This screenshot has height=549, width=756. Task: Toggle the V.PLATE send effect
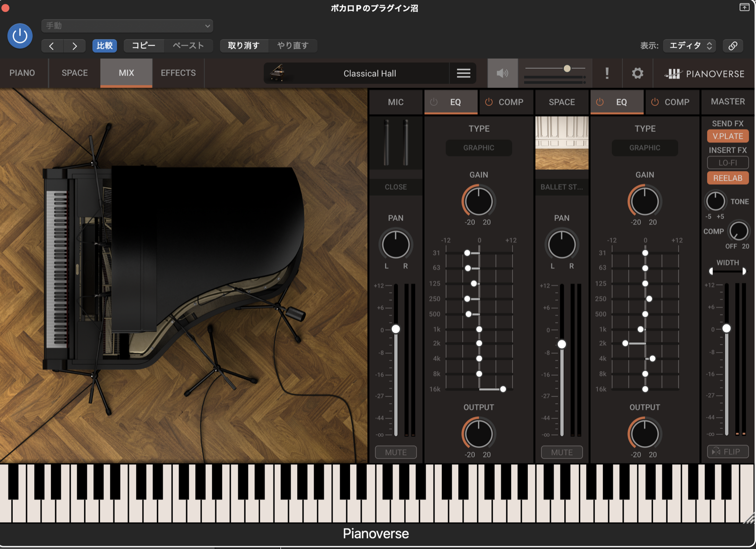pos(728,136)
